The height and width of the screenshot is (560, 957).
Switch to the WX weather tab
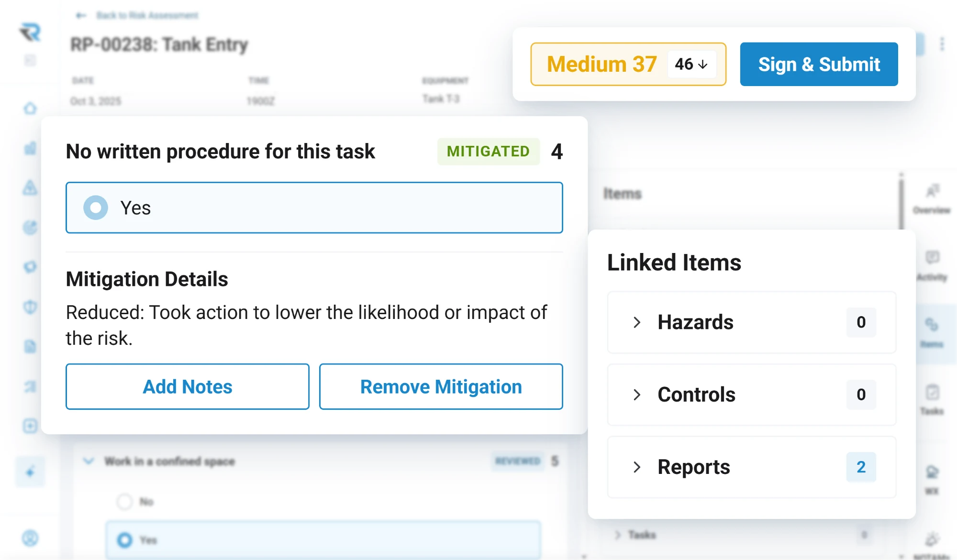coord(932,480)
